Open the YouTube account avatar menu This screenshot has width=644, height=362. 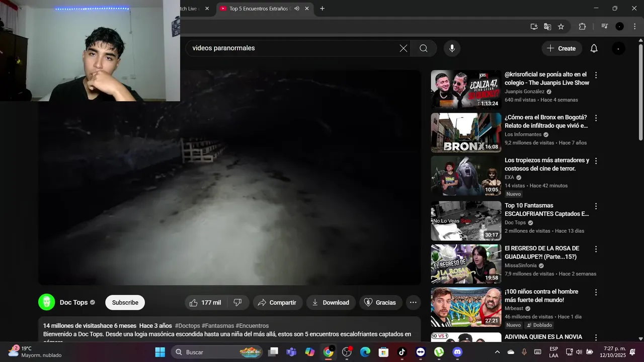point(618,48)
